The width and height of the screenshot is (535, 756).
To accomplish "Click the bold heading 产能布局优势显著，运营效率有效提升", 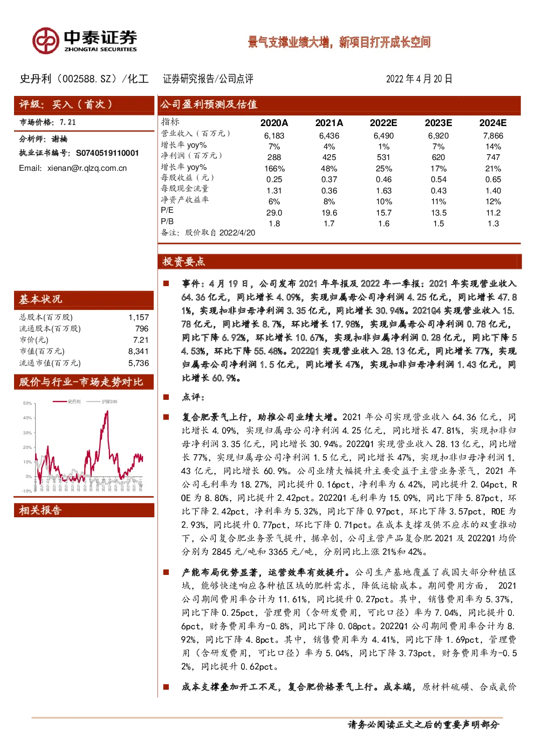I will coord(266,572).
